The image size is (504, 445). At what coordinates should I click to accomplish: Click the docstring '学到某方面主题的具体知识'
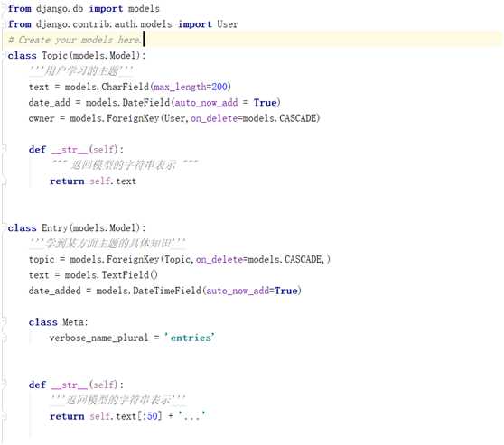(107, 244)
